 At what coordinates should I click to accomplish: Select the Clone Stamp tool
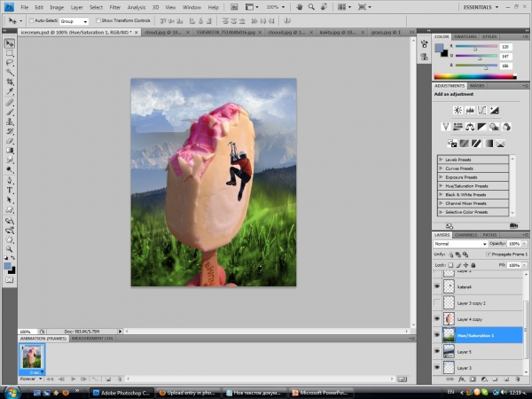(10, 121)
